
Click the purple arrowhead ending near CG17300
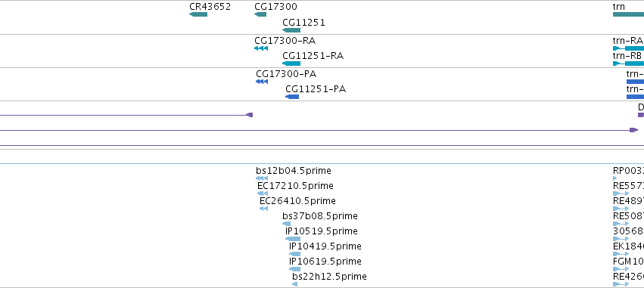[249, 115]
